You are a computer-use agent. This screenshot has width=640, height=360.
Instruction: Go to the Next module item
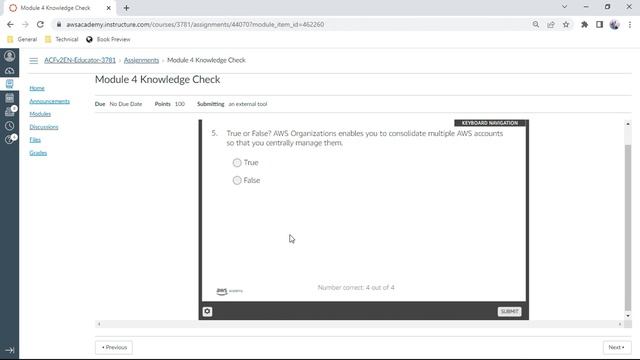(x=617, y=347)
